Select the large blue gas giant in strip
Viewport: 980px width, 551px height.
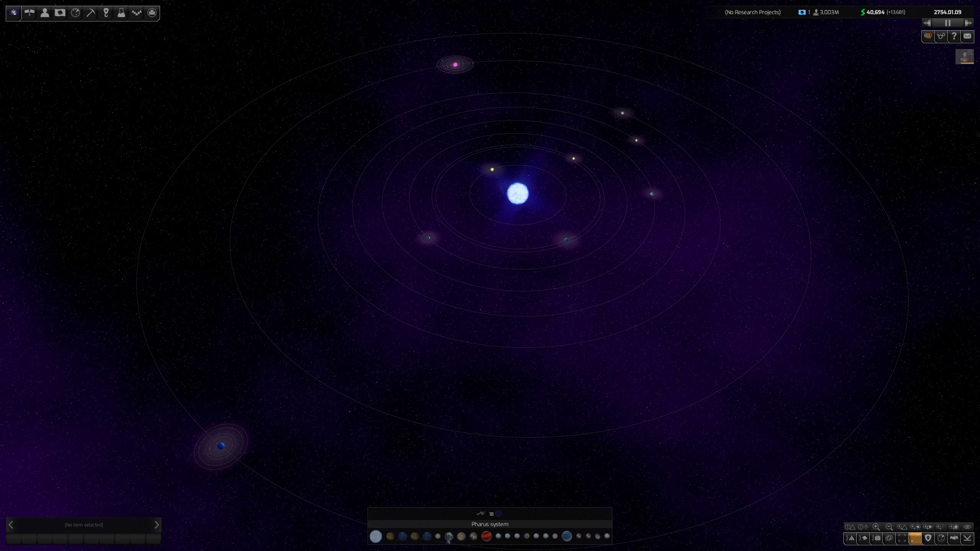(567, 536)
